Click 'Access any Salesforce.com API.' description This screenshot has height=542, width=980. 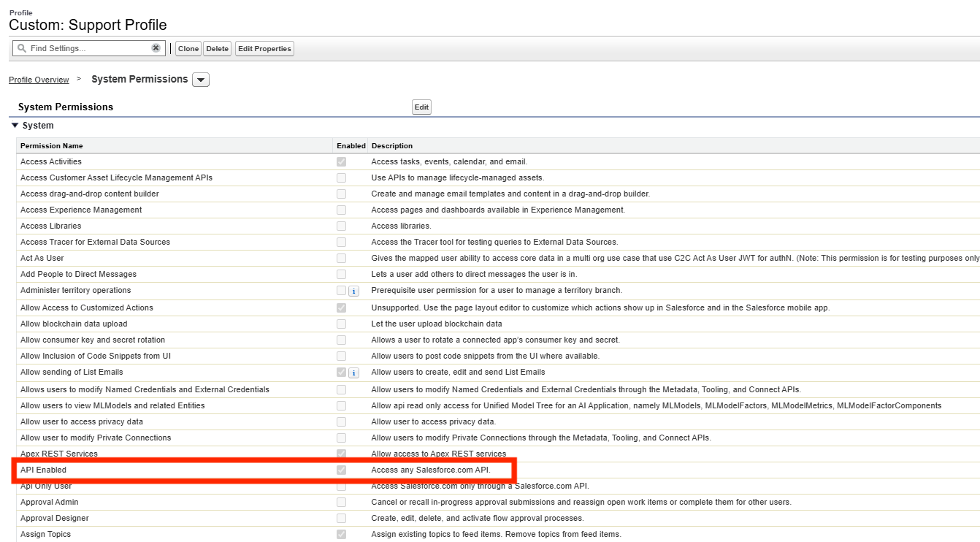coord(431,470)
